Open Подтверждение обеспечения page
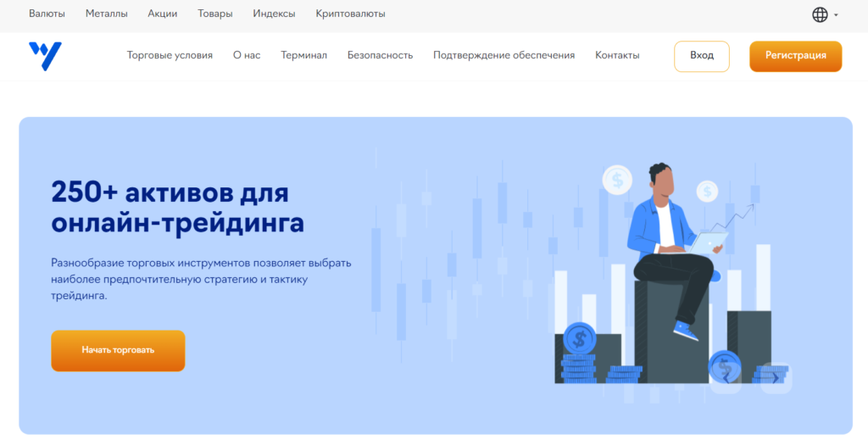The width and height of the screenshot is (868, 445). (504, 55)
